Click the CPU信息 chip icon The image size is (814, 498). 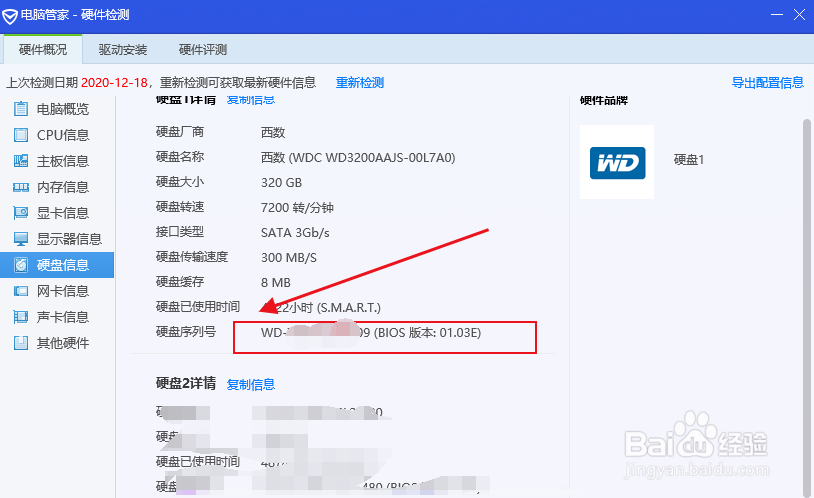tap(21, 135)
